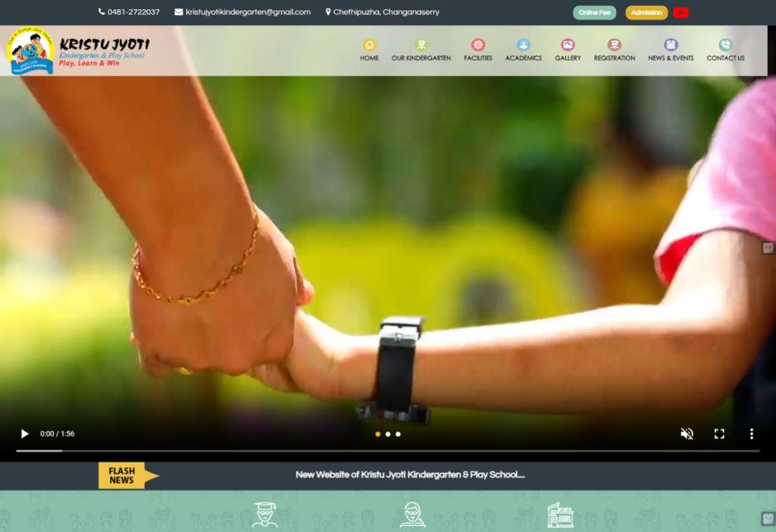Open the Registration nav icon
776x532 pixels.
click(x=615, y=45)
